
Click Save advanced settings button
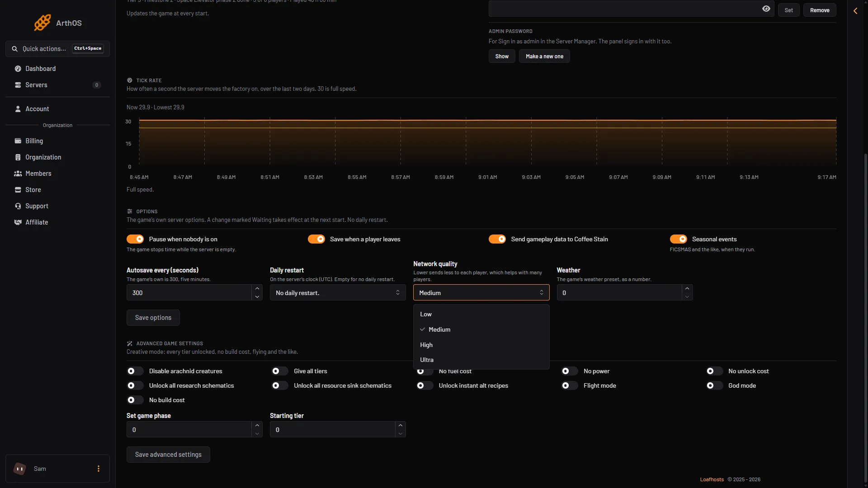(x=168, y=455)
